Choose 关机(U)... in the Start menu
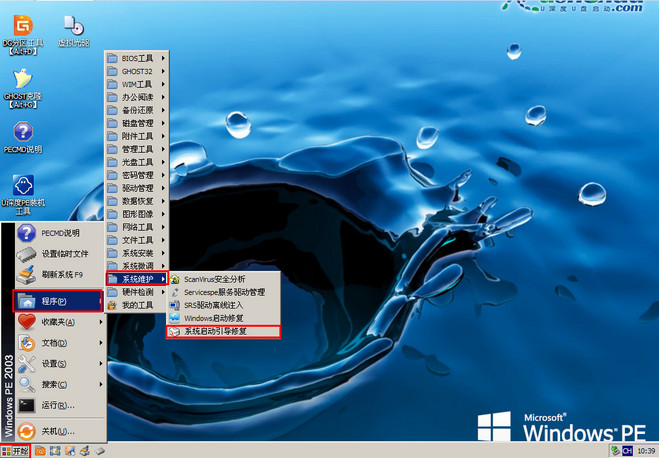Viewport: 659px width, 461px height. 60,431
